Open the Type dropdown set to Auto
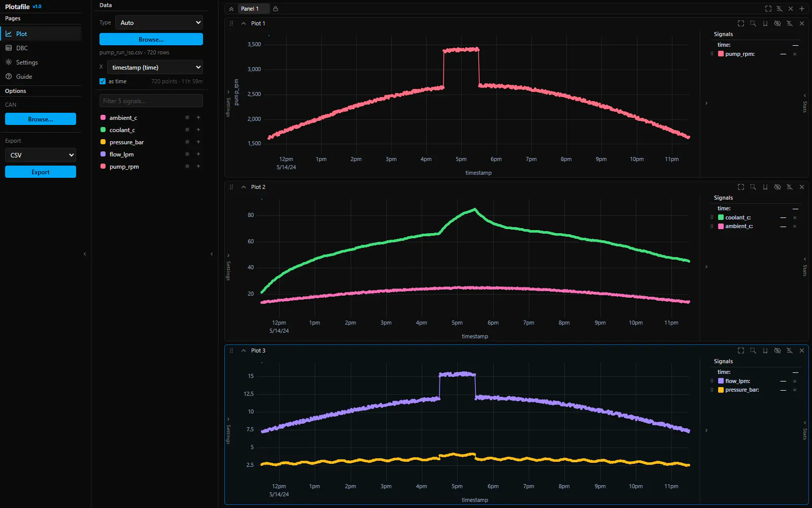The width and height of the screenshot is (812, 508). click(x=159, y=23)
